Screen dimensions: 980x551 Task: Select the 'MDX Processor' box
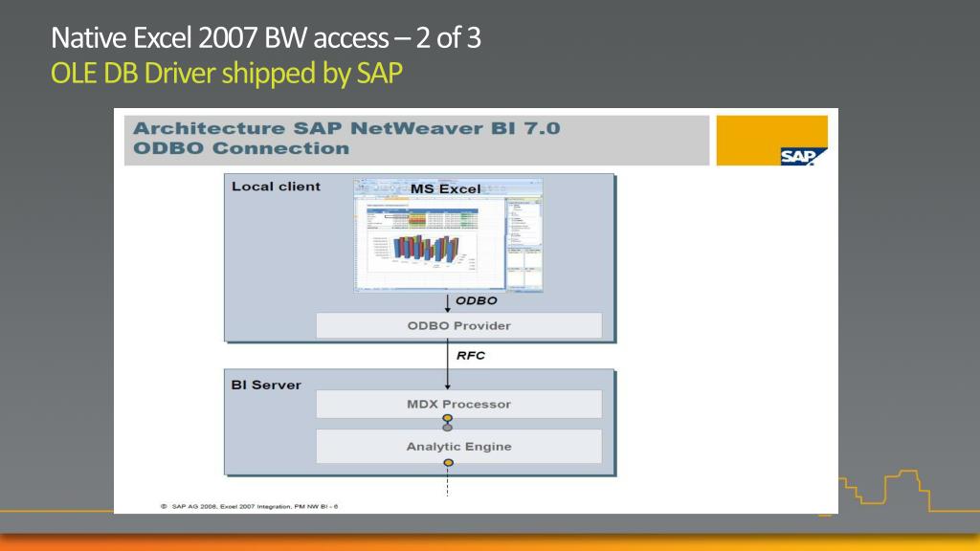(458, 405)
